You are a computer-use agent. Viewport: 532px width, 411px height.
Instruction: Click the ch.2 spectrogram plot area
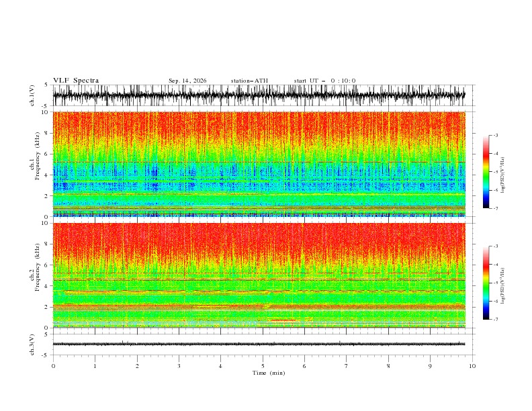[259, 275]
